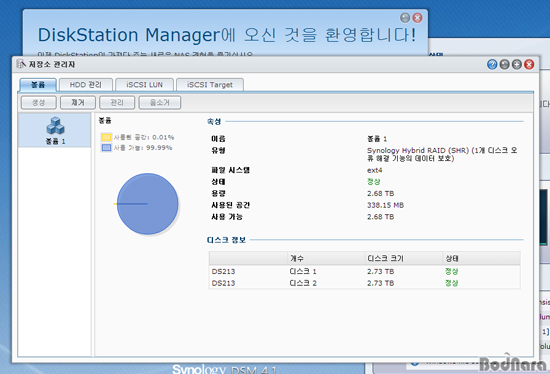Click the DiskStation Manager welcome heading
This screenshot has width=550, height=374.
point(227,35)
